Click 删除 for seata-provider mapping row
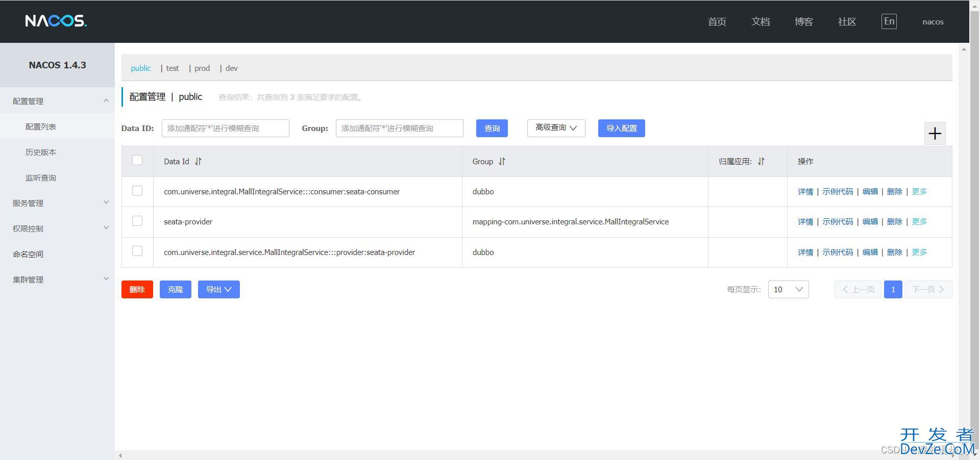Image resolution: width=980 pixels, height=460 pixels. pyautogui.click(x=895, y=222)
